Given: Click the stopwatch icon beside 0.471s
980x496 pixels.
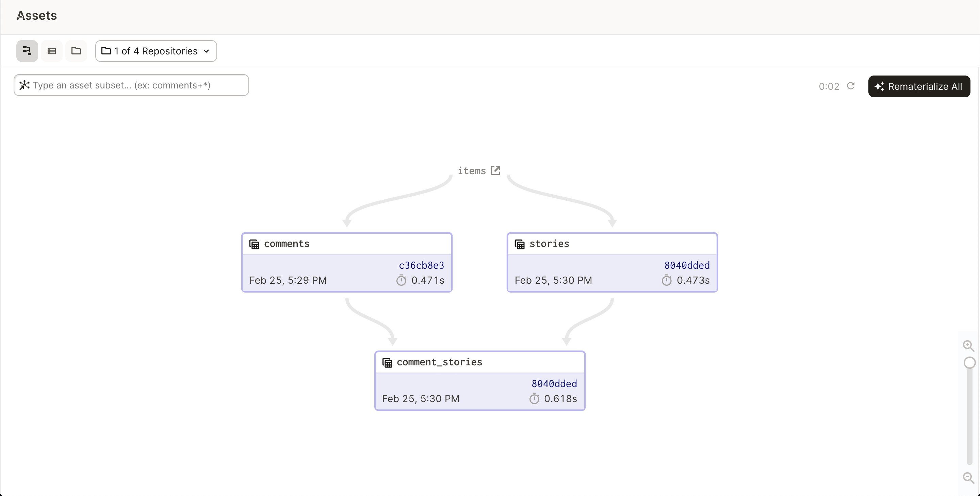Looking at the screenshot, I should point(402,280).
